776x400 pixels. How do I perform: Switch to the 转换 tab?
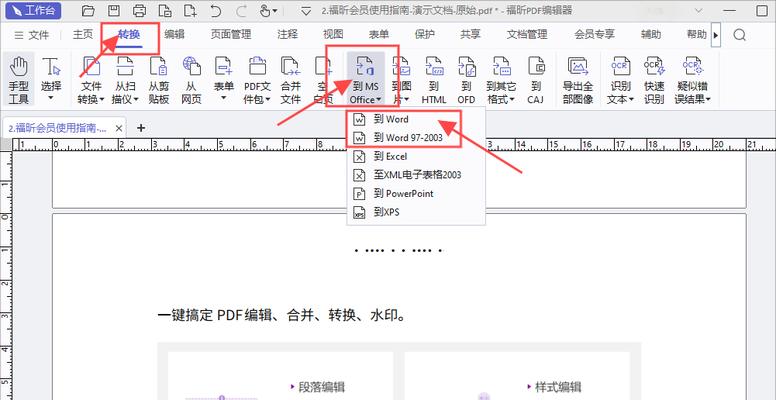[129, 34]
